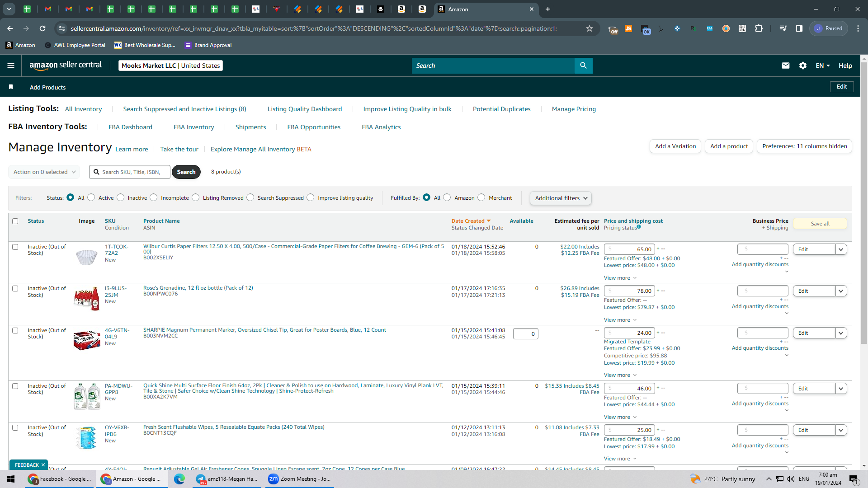The image size is (868, 488).
Task: Click the Add a product button
Action: coord(729,146)
